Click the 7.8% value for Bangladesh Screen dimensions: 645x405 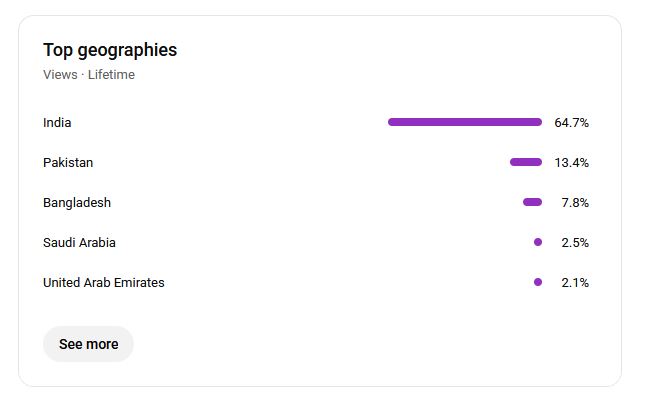coord(575,203)
